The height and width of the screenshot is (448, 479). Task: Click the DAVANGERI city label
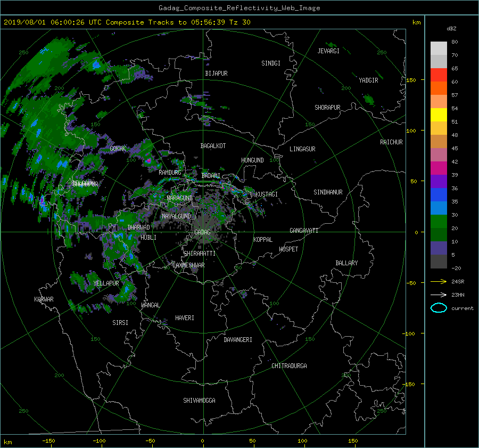(x=238, y=340)
